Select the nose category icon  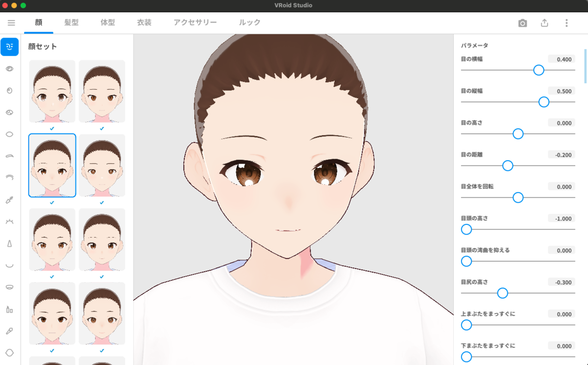click(9, 243)
